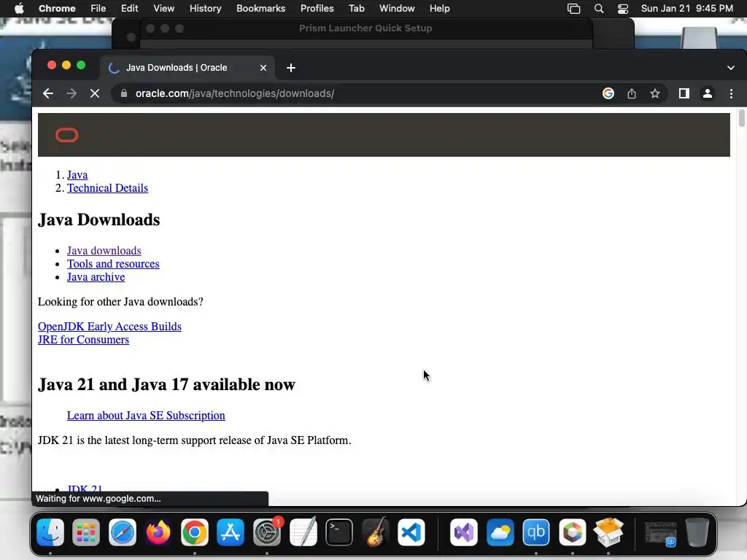Viewport: 747px width, 560px height.
Task: Click the page's vertical scrollbar thumb
Action: tap(741, 118)
